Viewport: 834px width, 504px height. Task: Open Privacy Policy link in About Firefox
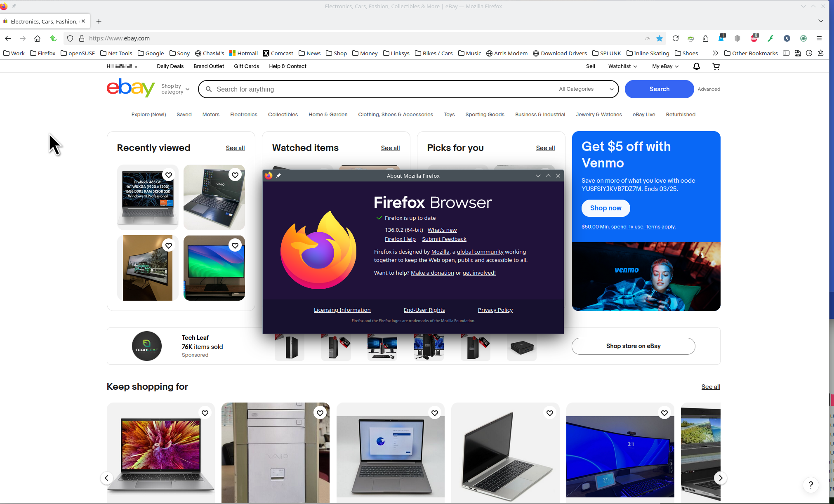[x=495, y=310]
